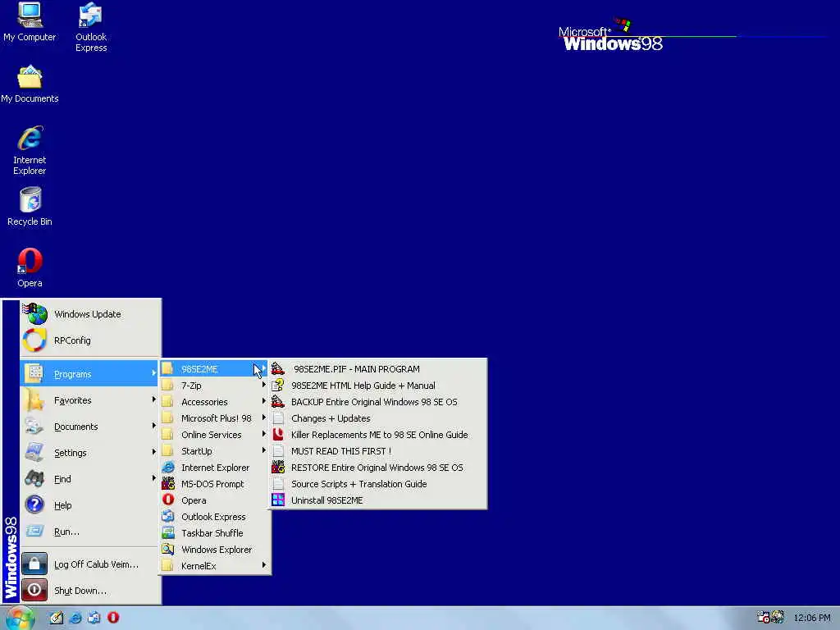Select Opera entry in Programs menu
Viewport: 840px width, 630px height.
pos(215,500)
